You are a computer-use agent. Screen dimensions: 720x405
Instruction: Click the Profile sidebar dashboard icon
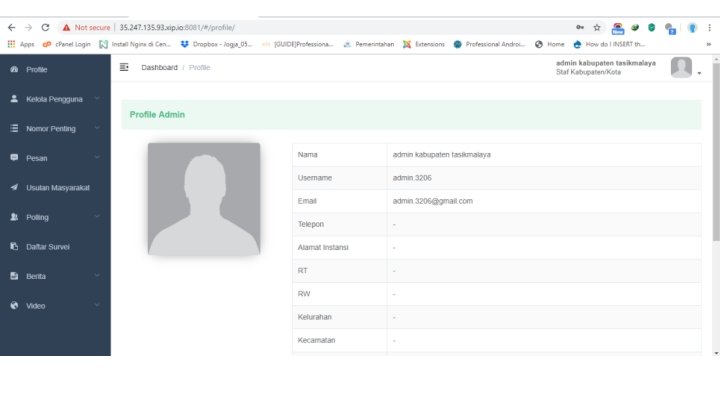pyautogui.click(x=14, y=69)
